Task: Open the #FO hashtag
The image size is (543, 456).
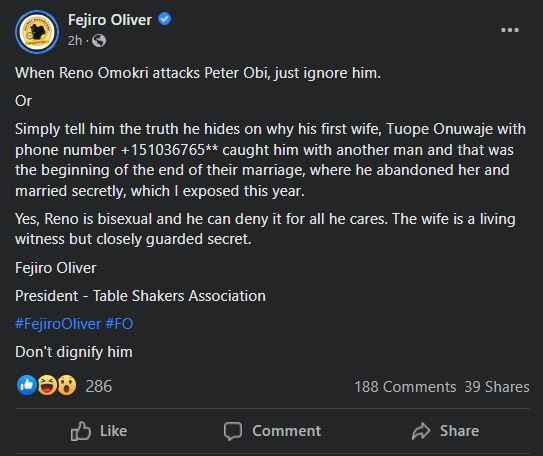Action: (119, 324)
